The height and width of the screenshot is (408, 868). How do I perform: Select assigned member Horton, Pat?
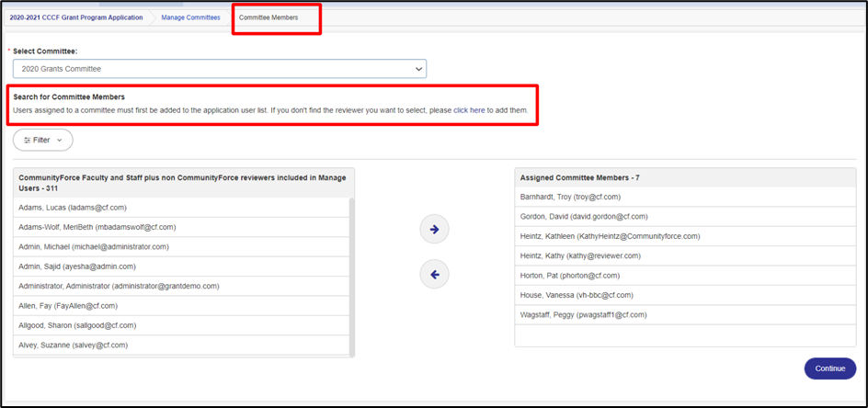[685, 276]
